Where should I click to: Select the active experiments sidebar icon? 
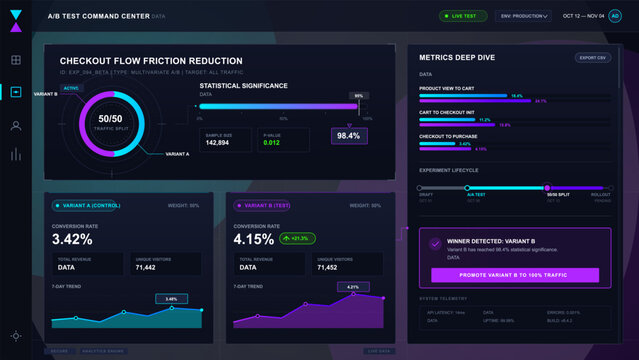pyautogui.click(x=16, y=92)
